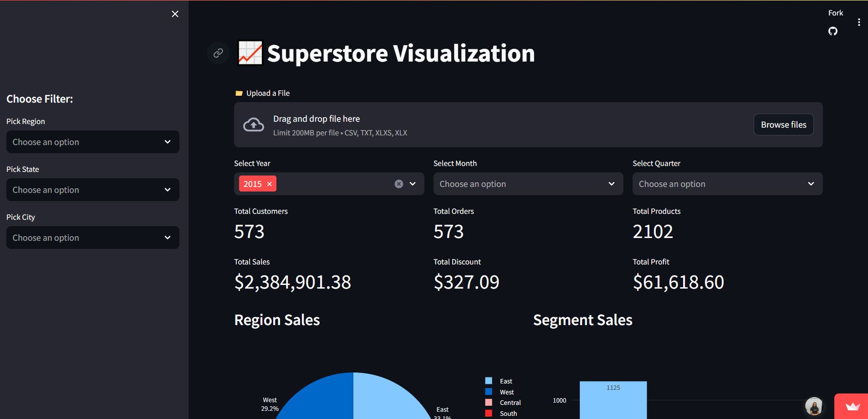Image resolution: width=868 pixels, height=419 pixels.
Task: Open the Pick City dropdown
Action: pos(93,238)
